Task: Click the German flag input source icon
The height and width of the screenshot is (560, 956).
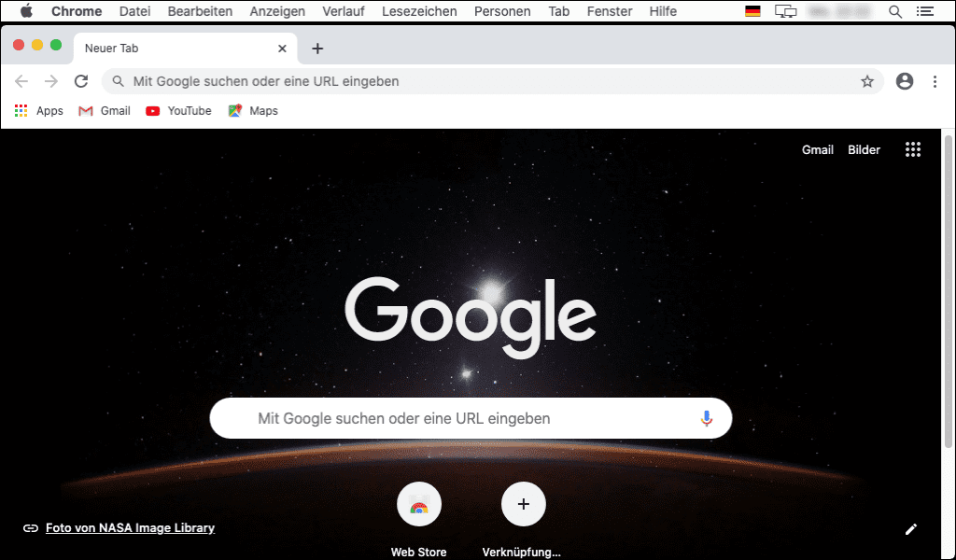Action: [x=753, y=11]
